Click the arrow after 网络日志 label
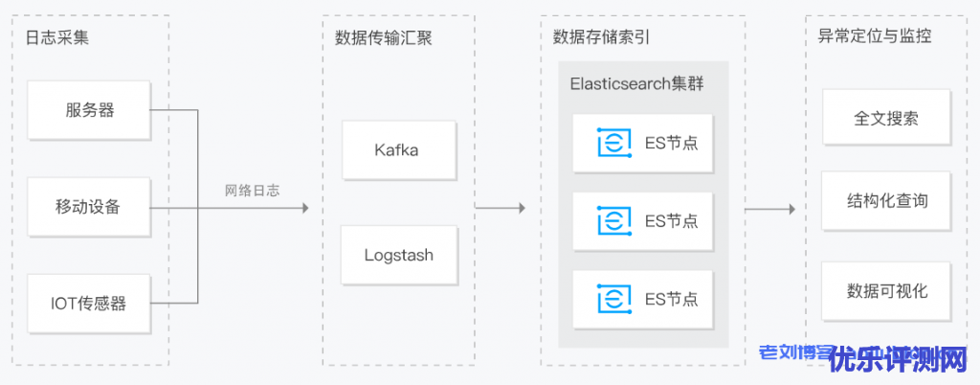Image resolution: width=980 pixels, height=385 pixels. pos(304,208)
